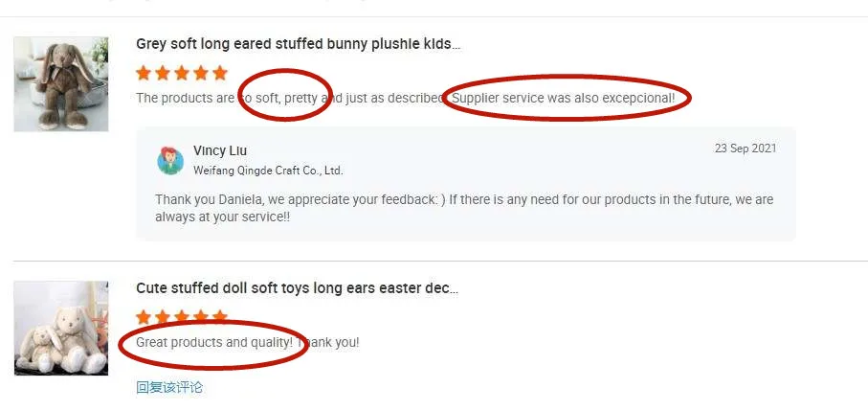Click the 23 Sep 2021 reply date
868x411 pixels.
pyautogui.click(x=746, y=148)
